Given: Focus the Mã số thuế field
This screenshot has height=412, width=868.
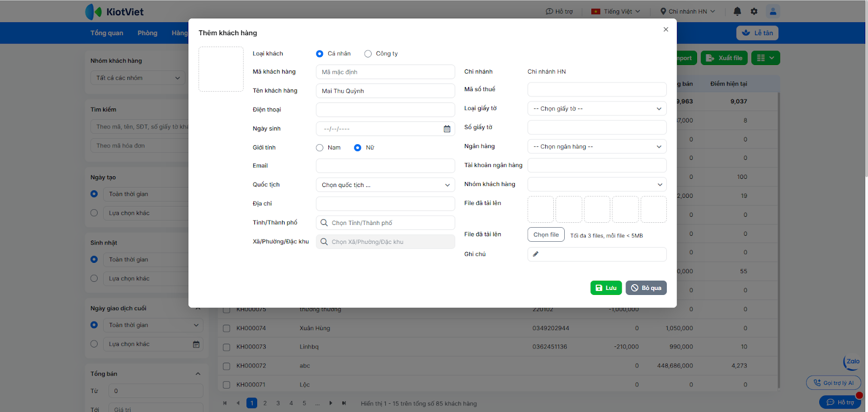Looking at the screenshot, I should (x=597, y=89).
